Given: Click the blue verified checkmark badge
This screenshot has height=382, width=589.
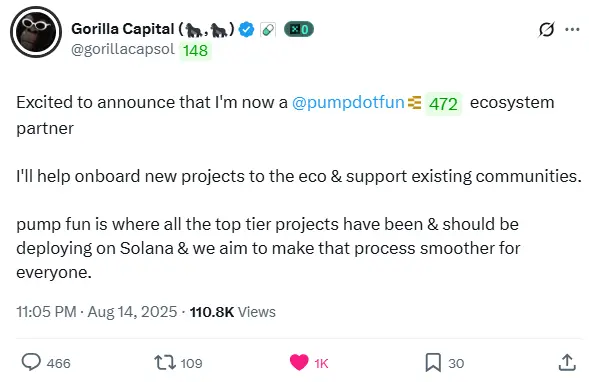Looking at the screenshot, I should (246, 29).
